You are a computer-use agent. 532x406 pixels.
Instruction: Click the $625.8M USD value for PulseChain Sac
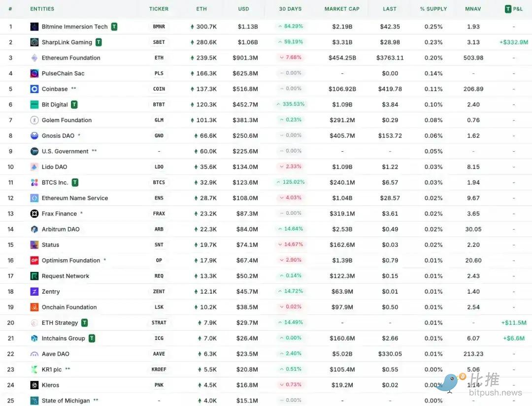245,73
